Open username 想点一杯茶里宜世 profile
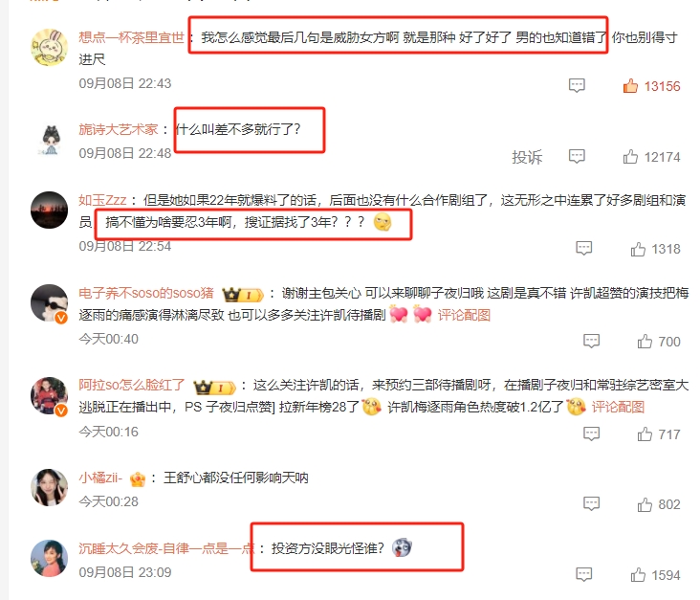 point(131,37)
